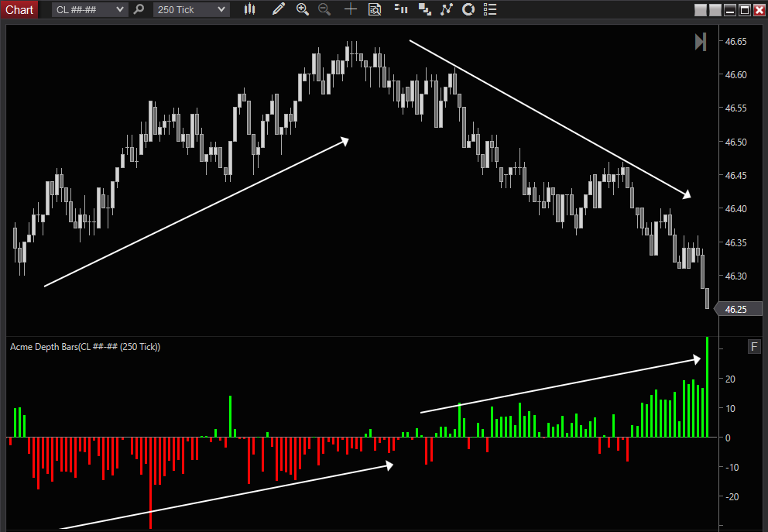The width and height of the screenshot is (768, 532).
Task: Click the 46.55 price axis label
Action: coord(736,108)
